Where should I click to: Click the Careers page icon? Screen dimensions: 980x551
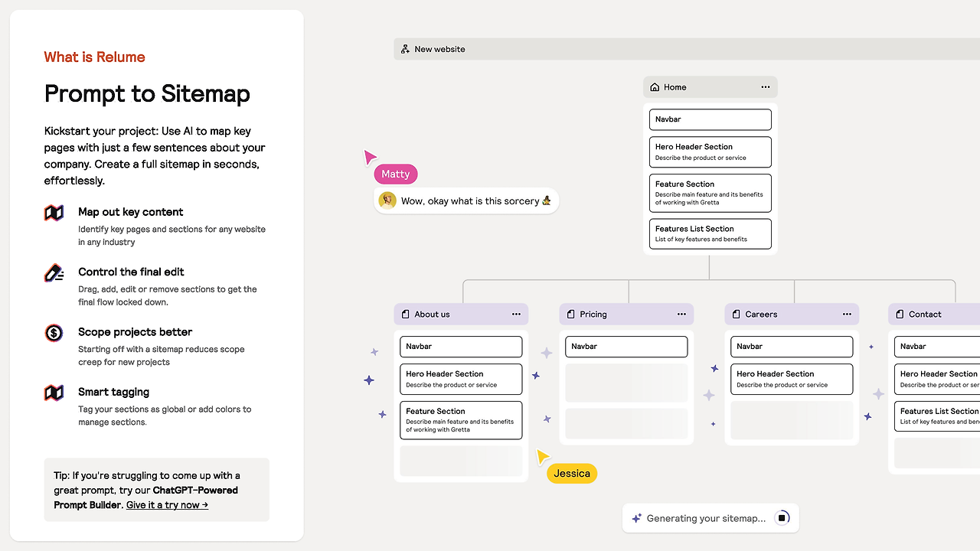[x=737, y=315]
